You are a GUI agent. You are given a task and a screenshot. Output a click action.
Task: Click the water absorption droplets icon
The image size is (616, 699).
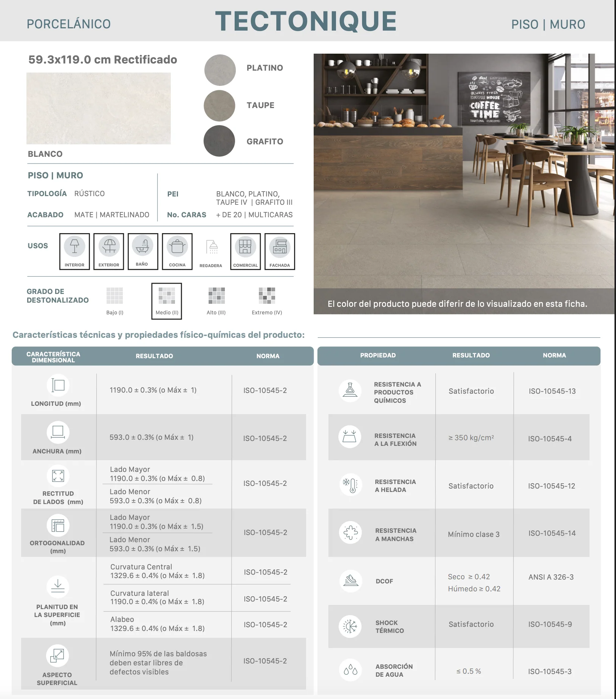(350, 670)
